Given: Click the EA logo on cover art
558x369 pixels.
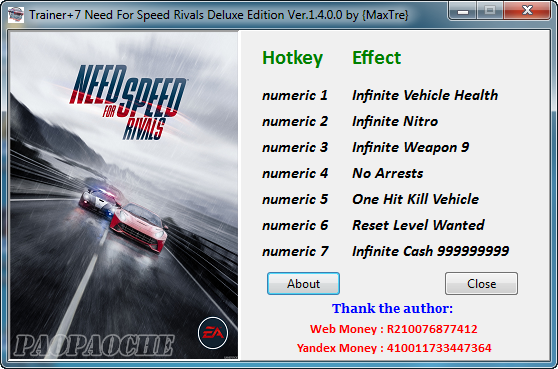Looking at the screenshot, I should click(213, 333).
